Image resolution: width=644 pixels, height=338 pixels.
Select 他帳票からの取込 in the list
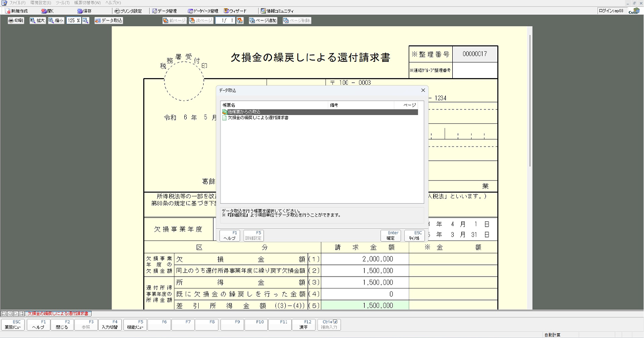(244, 112)
